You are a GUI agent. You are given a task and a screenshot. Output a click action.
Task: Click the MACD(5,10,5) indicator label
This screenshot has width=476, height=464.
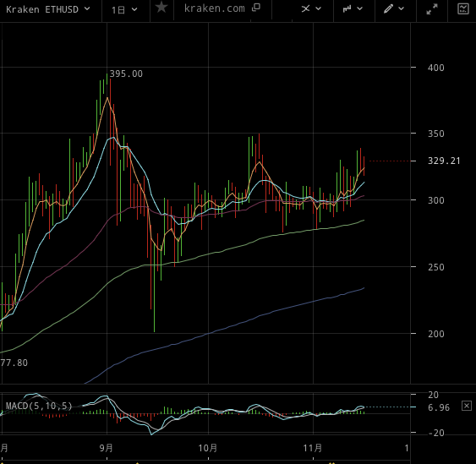(x=39, y=406)
